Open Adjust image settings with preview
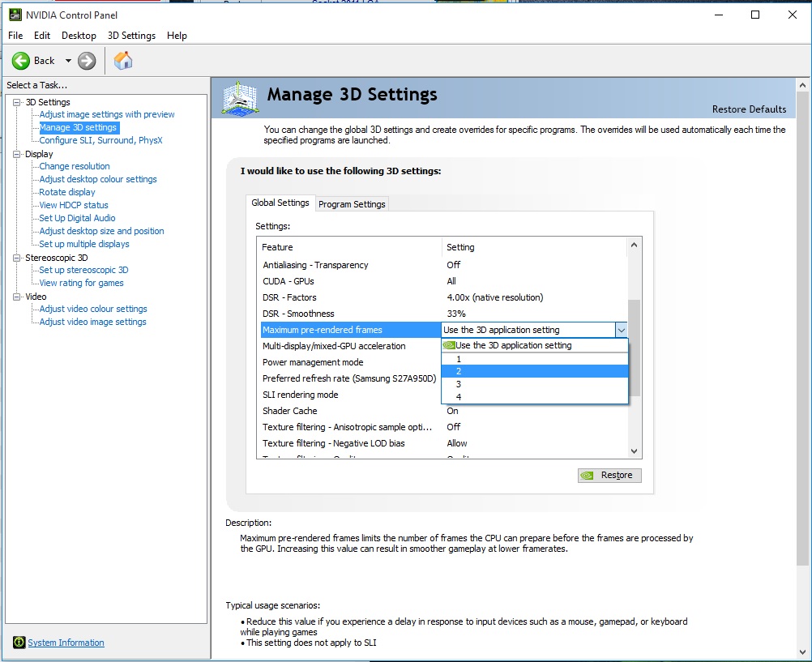This screenshot has height=662, width=812. click(107, 114)
